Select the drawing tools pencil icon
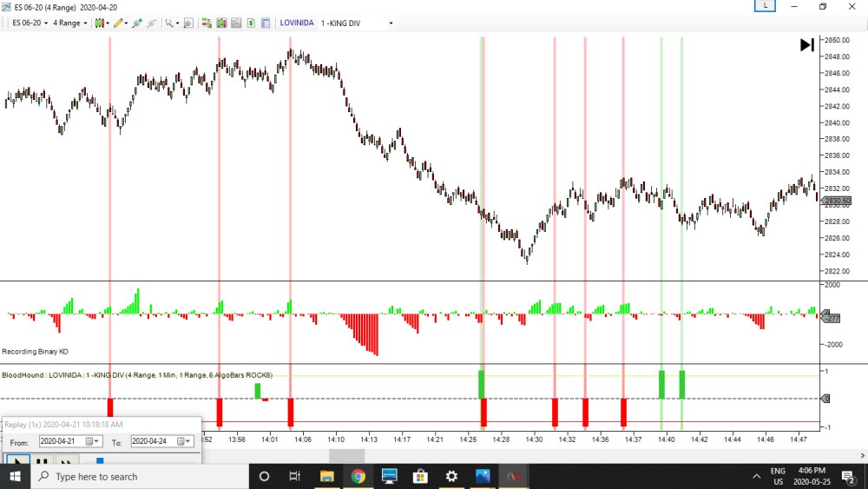 coord(118,23)
